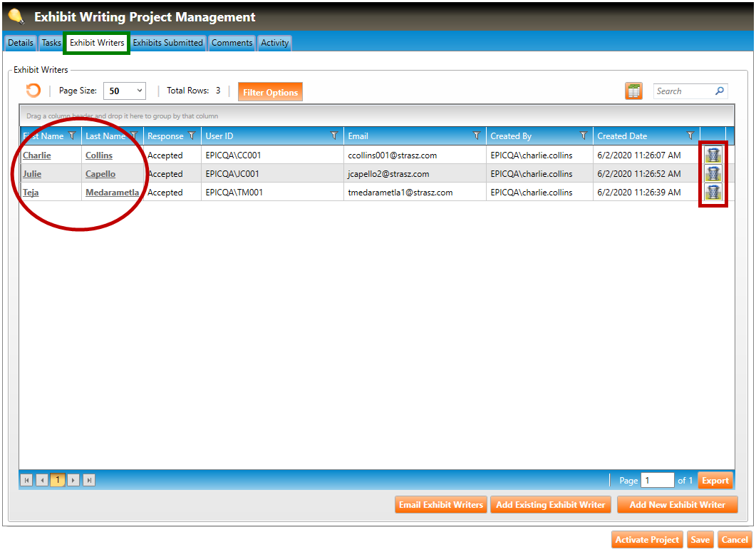Open the Created By column filter

[584, 136]
